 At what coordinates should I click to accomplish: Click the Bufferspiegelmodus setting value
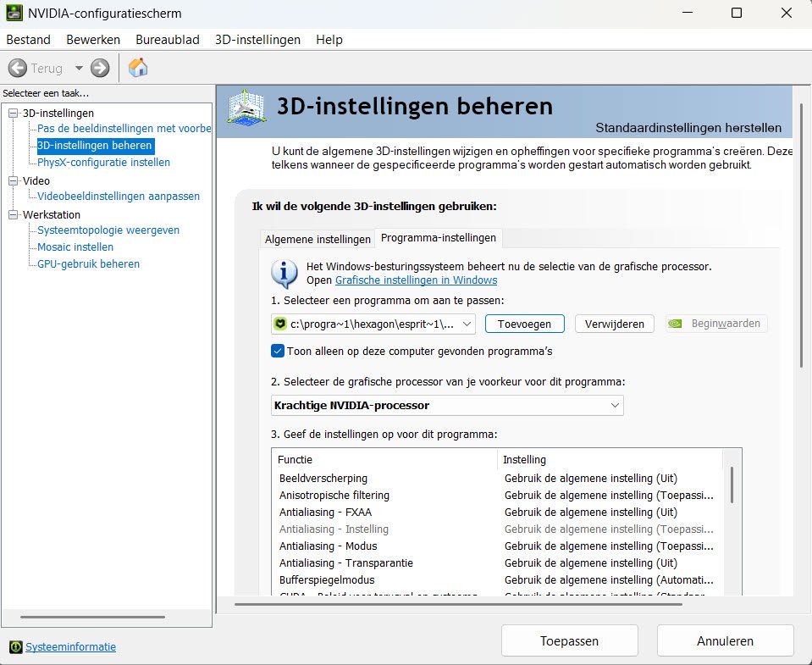point(609,580)
